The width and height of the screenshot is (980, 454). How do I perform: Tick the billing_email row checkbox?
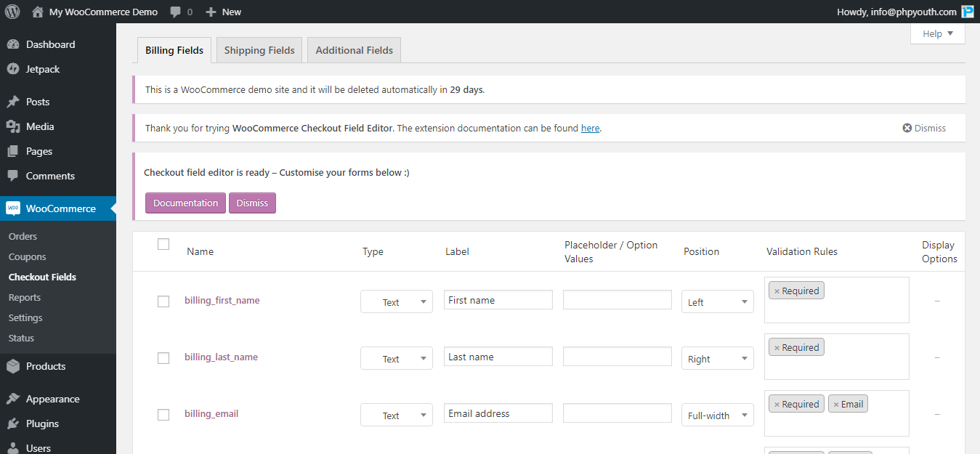163,415
